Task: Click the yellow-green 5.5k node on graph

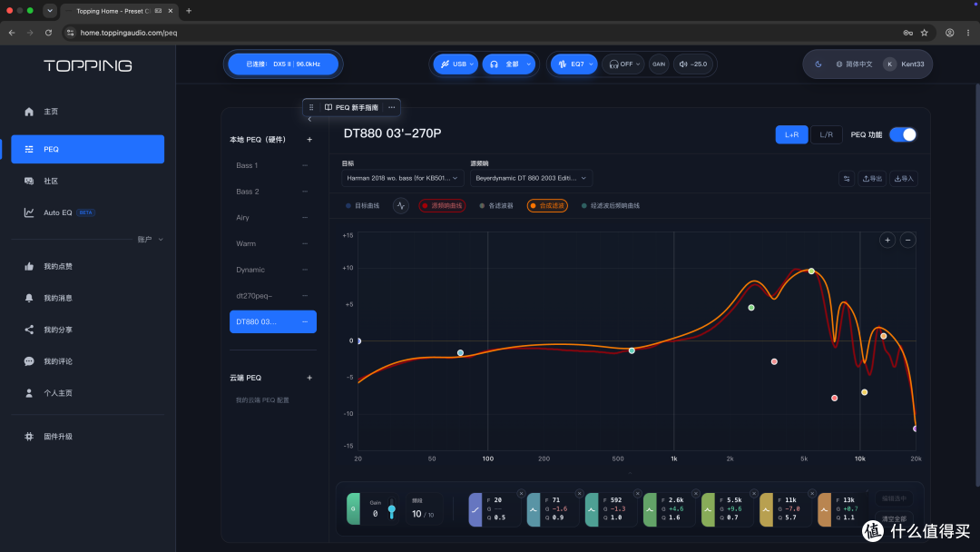Action: [x=811, y=271]
